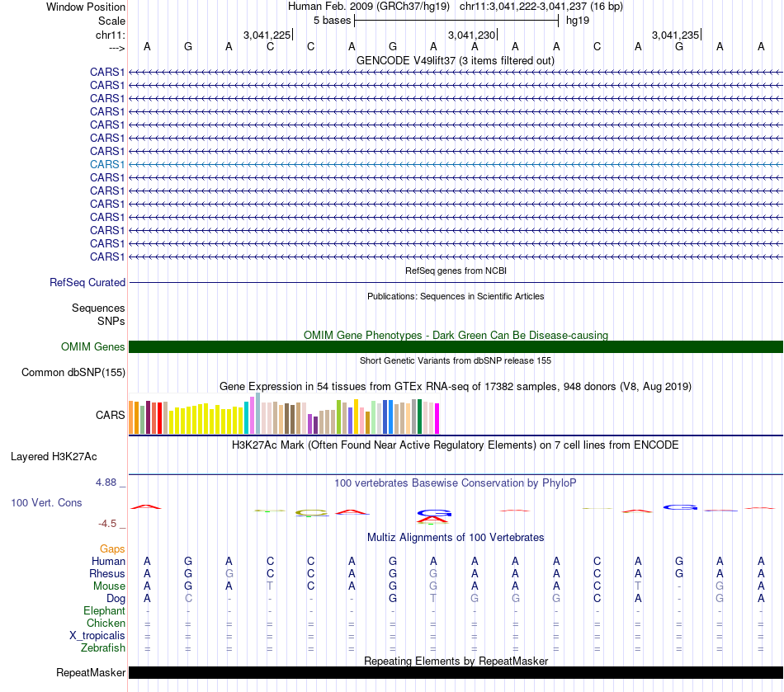Select the Human alignment row label
The image size is (784, 692).
(108, 562)
